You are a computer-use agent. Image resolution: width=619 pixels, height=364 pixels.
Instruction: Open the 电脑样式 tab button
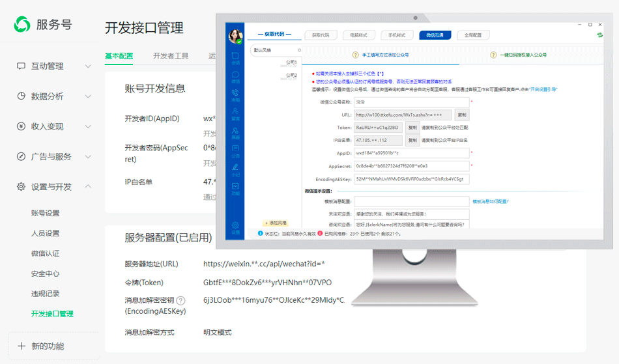click(x=358, y=35)
